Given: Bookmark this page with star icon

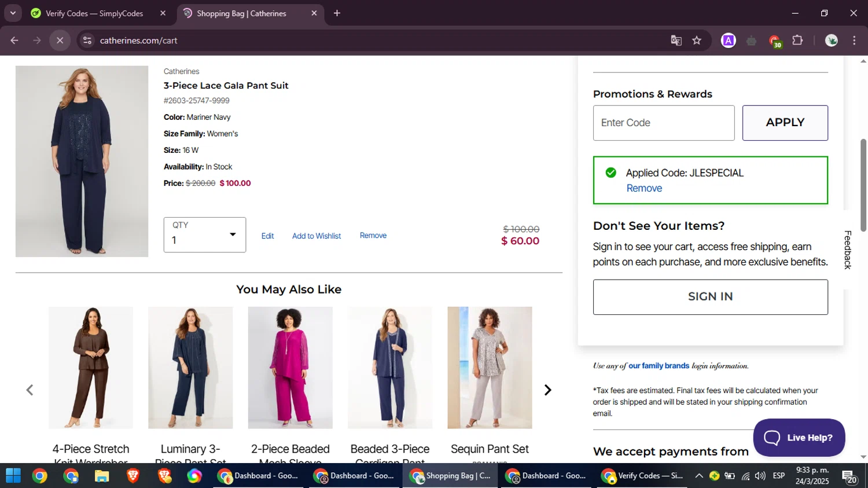Looking at the screenshot, I should pos(697,41).
